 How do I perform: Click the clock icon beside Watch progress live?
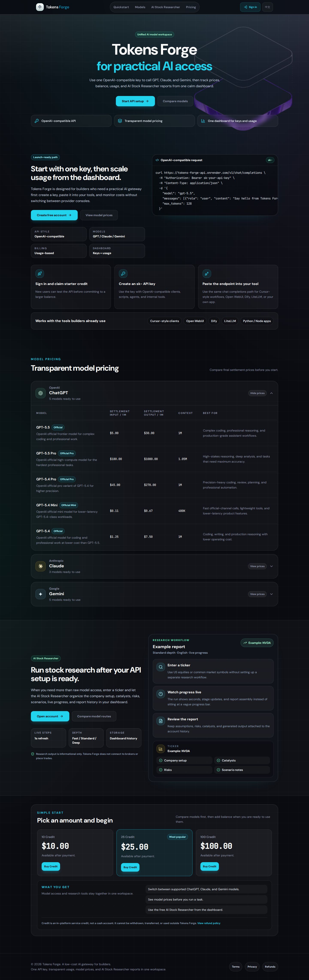pyautogui.click(x=161, y=694)
